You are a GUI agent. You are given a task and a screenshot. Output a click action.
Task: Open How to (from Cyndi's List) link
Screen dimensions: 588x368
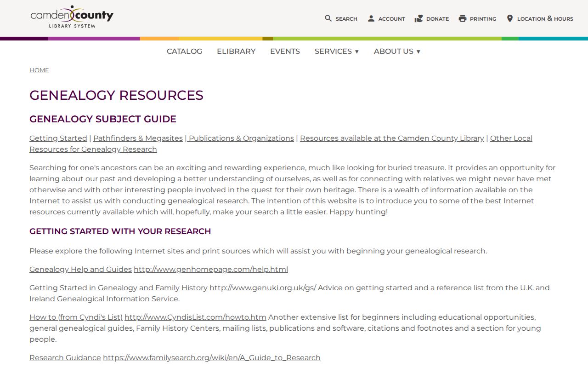(76, 317)
